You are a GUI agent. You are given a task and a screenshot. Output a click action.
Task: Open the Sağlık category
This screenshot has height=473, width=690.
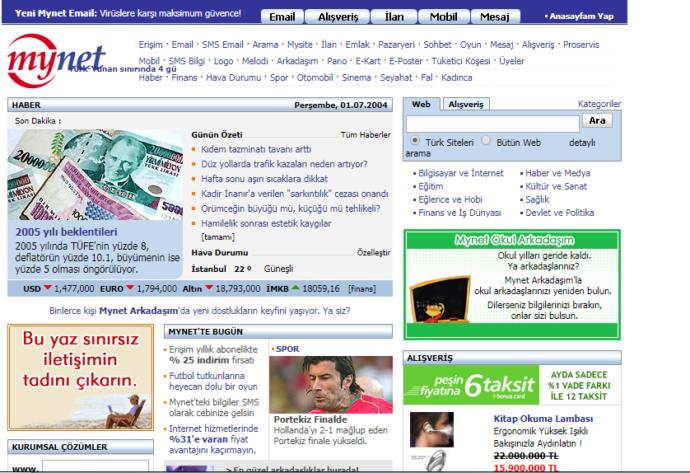click(x=537, y=199)
